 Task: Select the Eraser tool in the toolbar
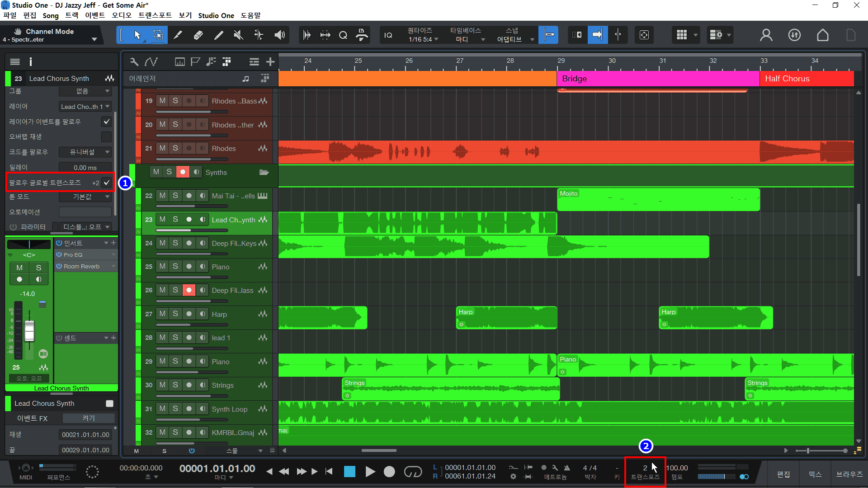click(198, 35)
